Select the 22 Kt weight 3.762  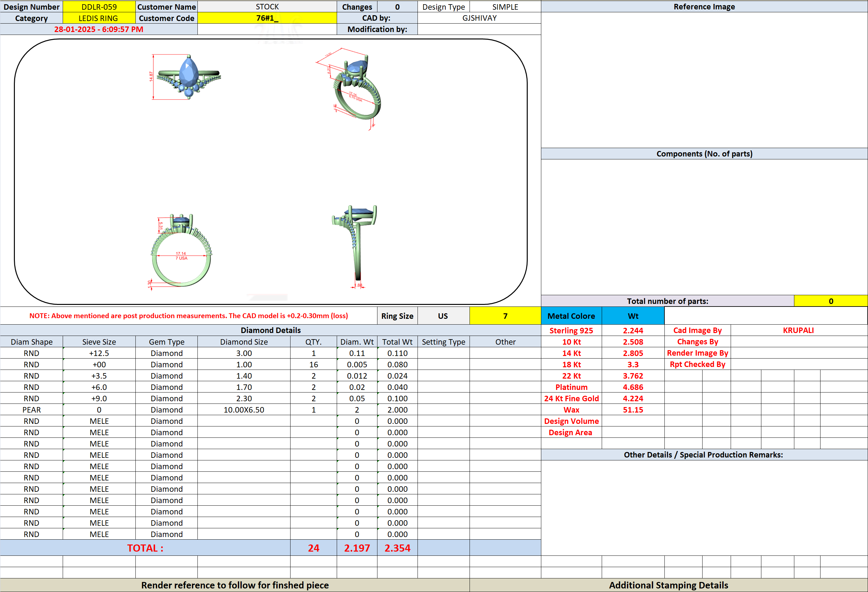click(x=633, y=376)
